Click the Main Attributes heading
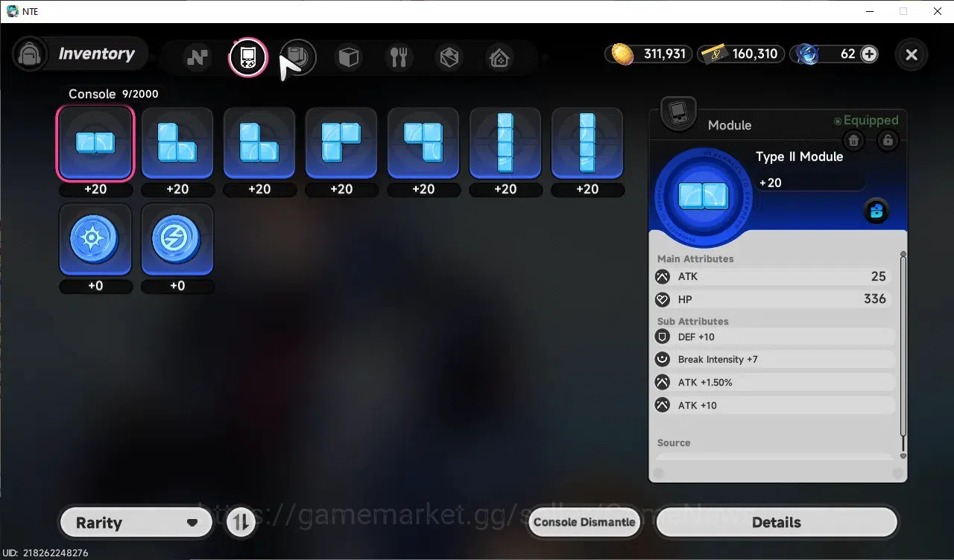Screen dimensions: 954x560 (695, 258)
